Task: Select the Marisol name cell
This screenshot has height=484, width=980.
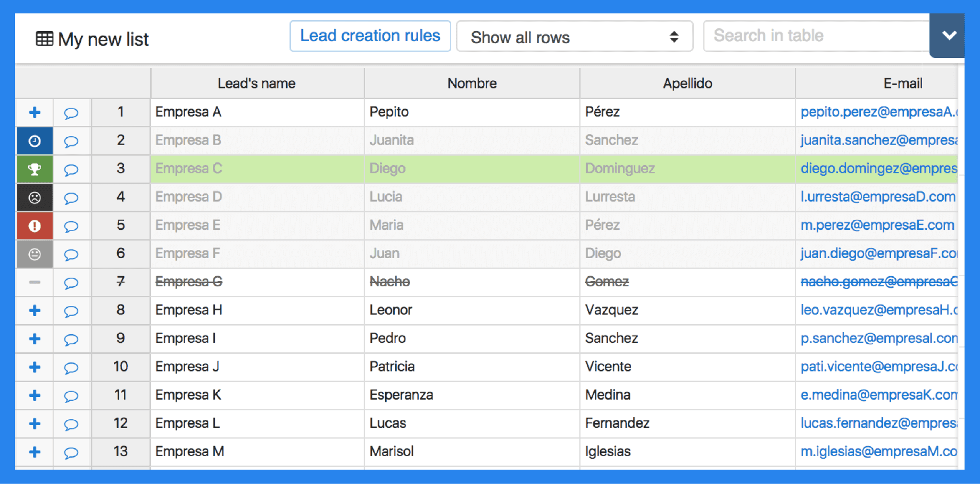Action: (x=472, y=451)
